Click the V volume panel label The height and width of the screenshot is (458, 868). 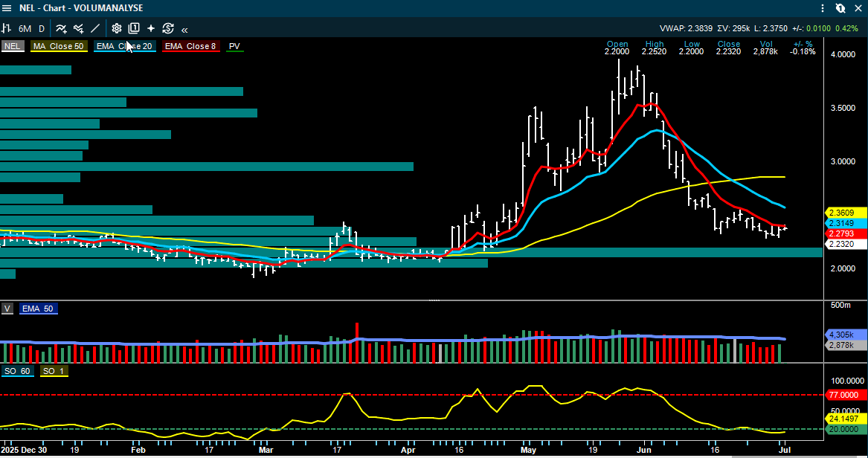7,309
